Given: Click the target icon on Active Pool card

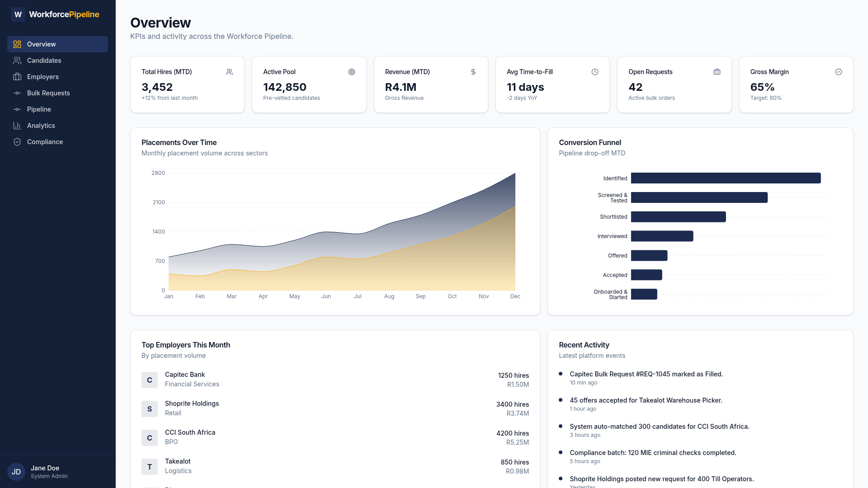Looking at the screenshot, I should (x=352, y=72).
